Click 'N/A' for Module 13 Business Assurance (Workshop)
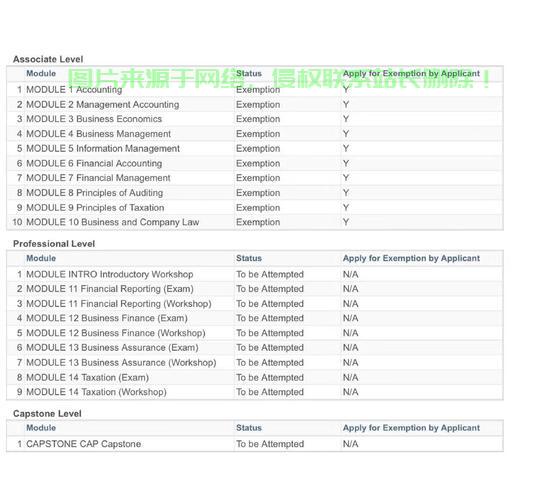536x500 pixels. tap(351, 363)
